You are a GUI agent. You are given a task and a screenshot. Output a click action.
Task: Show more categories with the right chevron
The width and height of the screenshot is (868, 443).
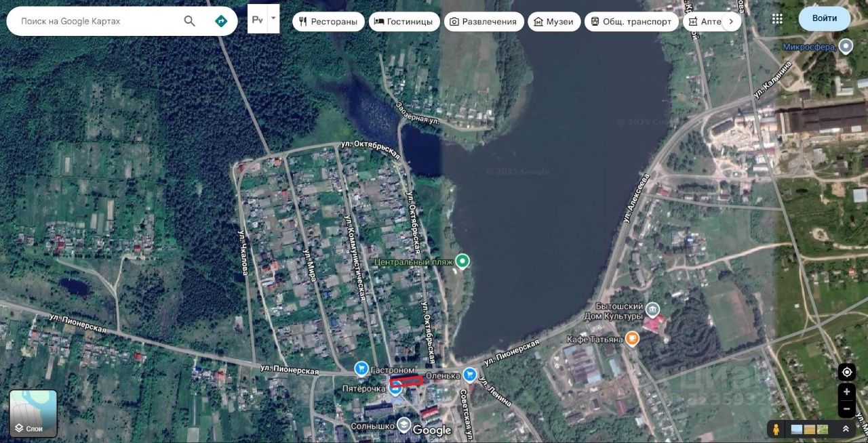click(x=730, y=22)
